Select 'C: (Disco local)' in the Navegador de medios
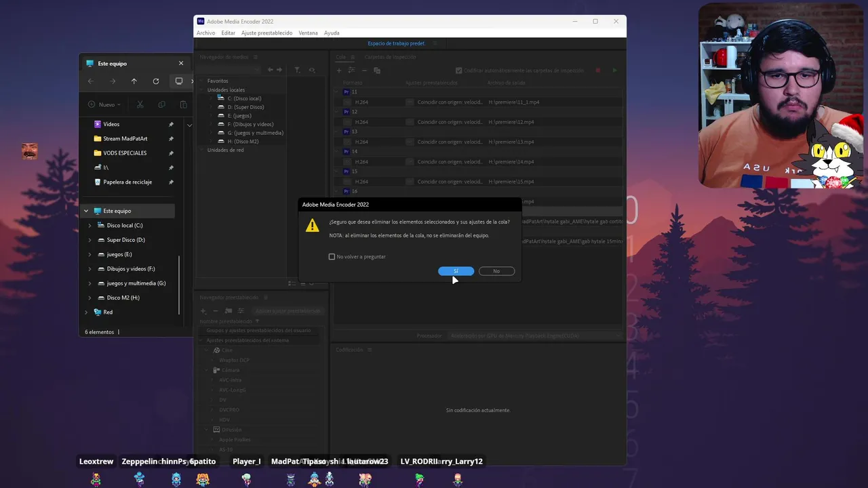 click(x=244, y=98)
